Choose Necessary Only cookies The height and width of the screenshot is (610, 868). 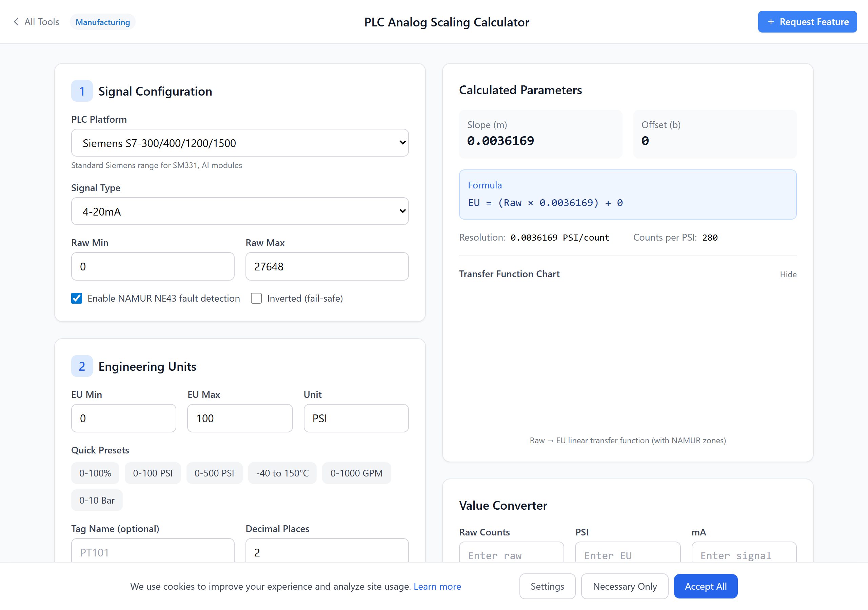pos(624,586)
